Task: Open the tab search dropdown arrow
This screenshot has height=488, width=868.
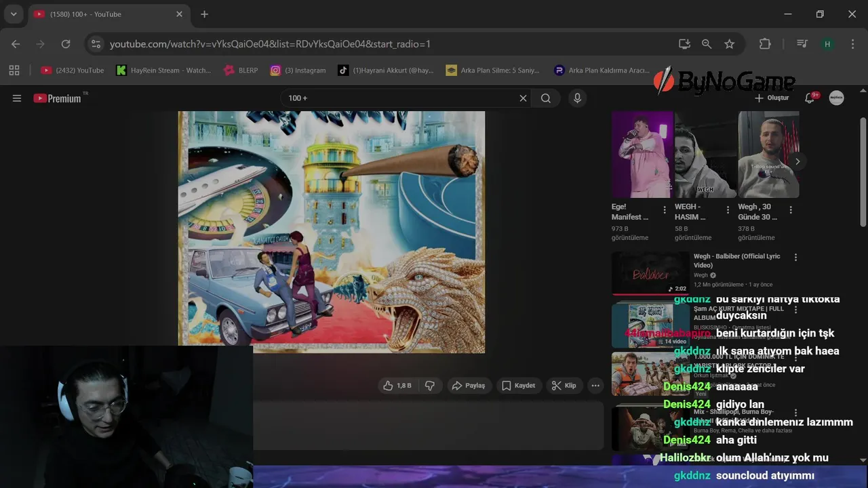Action: pyautogui.click(x=14, y=14)
